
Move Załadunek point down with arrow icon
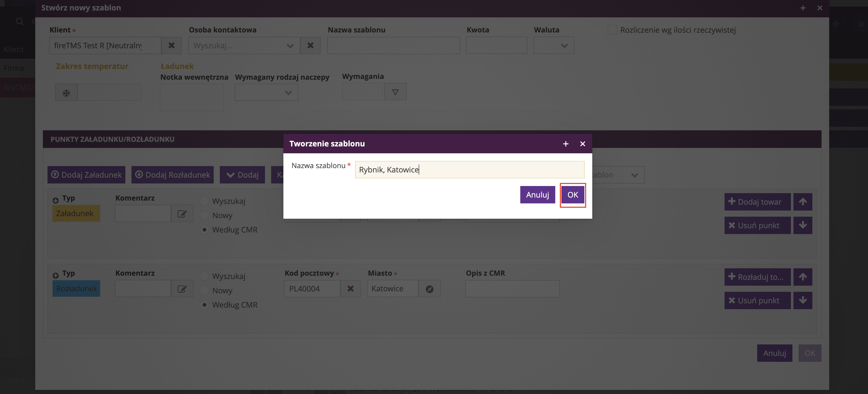(x=803, y=225)
